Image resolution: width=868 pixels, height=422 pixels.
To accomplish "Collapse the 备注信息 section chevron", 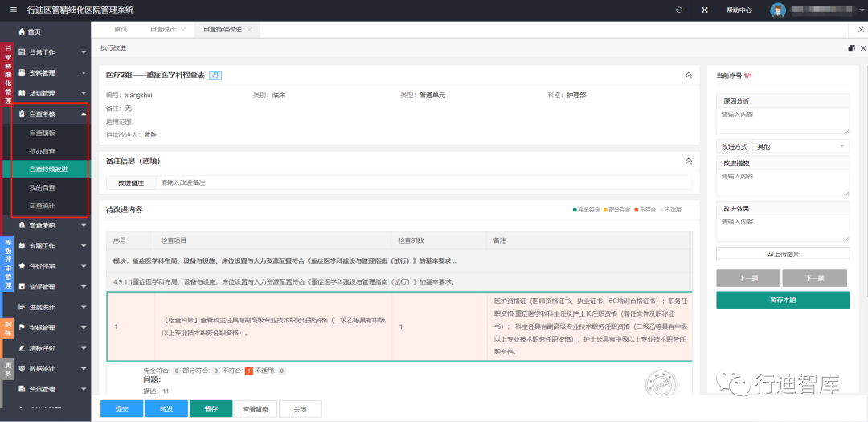I will 689,161.
